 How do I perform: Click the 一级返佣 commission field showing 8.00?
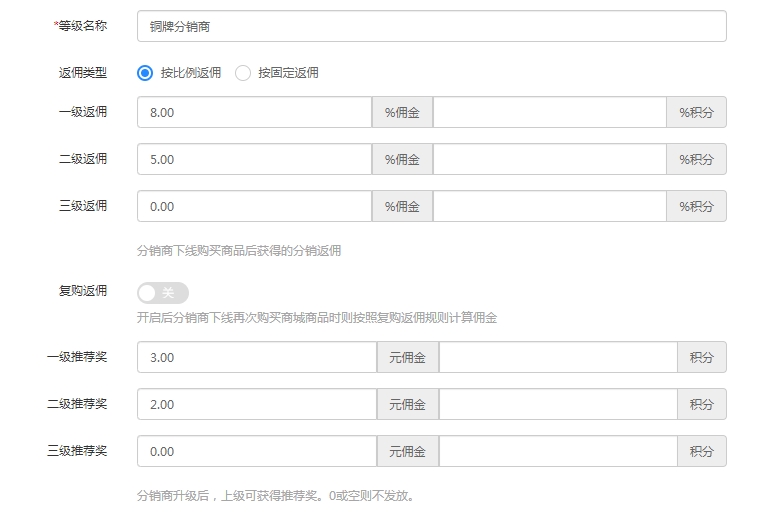254,113
